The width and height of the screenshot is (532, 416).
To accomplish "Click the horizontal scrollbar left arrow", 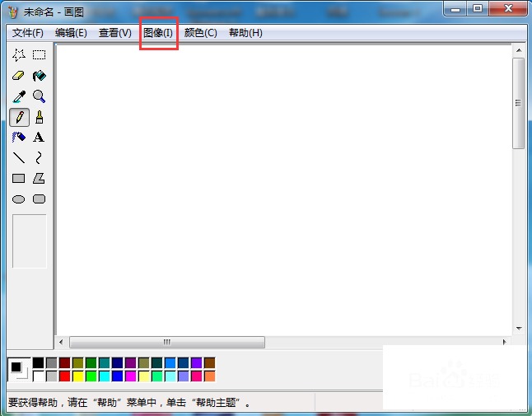I will (61, 342).
